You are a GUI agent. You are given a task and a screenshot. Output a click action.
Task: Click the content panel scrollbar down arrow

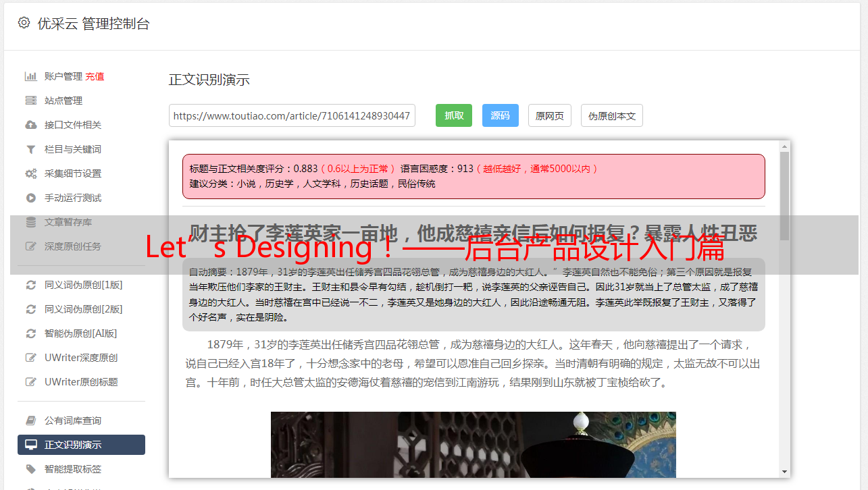click(x=784, y=472)
